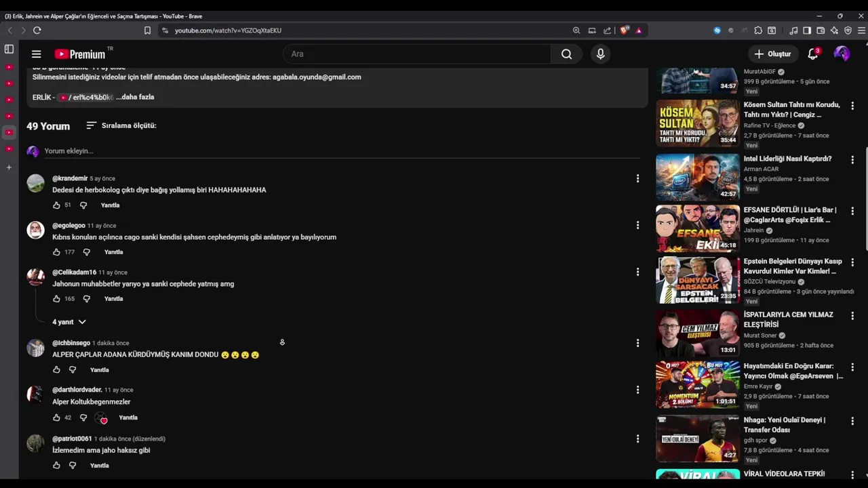Open the YouTube hamburger guide menu

[x=37, y=54]
